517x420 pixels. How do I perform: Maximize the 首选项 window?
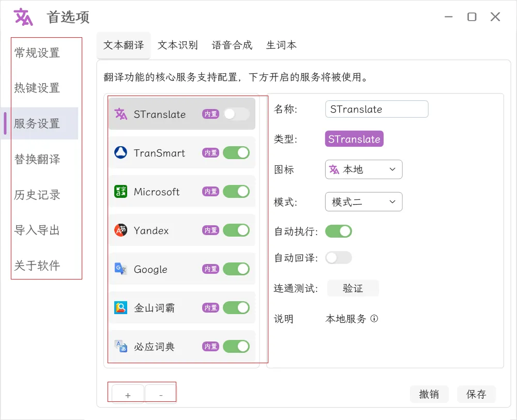(x=472, y=17)
